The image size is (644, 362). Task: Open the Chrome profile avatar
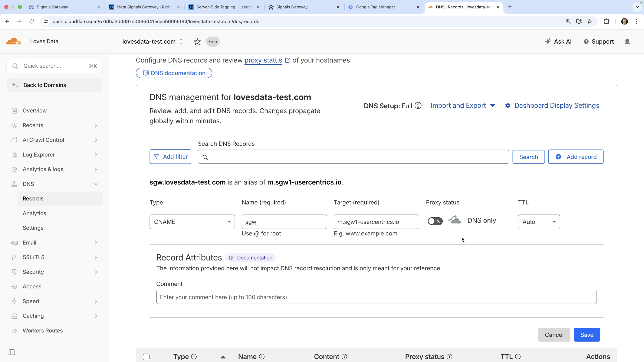point(624,21)
